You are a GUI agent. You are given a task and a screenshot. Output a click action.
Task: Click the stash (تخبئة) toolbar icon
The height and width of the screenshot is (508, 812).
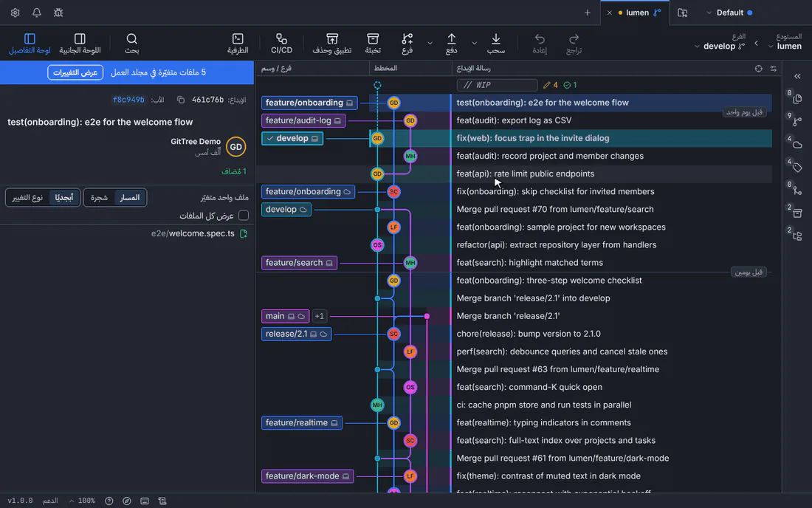[372, 44]
